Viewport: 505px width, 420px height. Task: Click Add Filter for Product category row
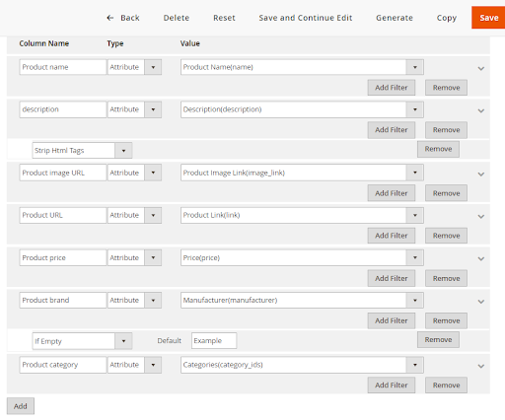[392, 385]
